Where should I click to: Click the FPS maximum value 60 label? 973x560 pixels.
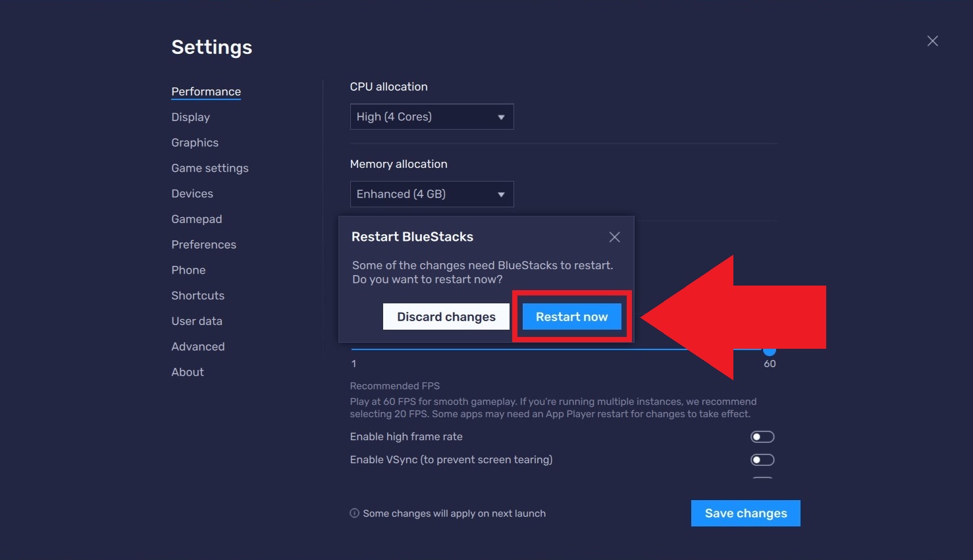[x=770, y=364]
